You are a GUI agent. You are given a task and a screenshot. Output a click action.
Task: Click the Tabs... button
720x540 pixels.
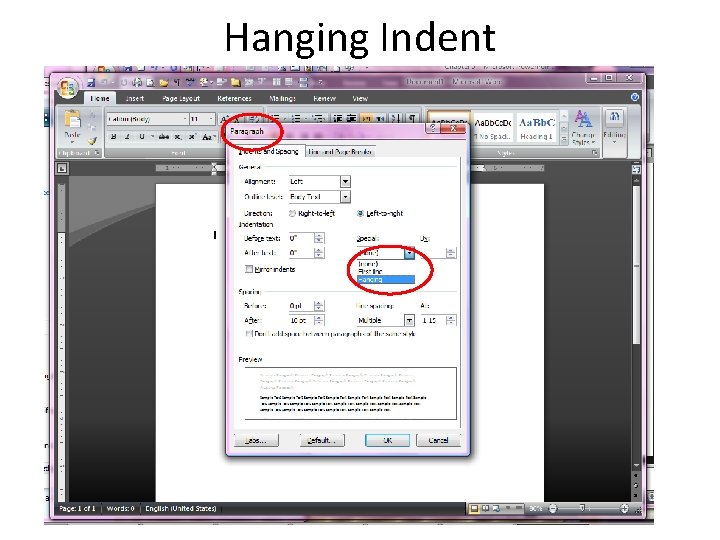click(256, 440)
